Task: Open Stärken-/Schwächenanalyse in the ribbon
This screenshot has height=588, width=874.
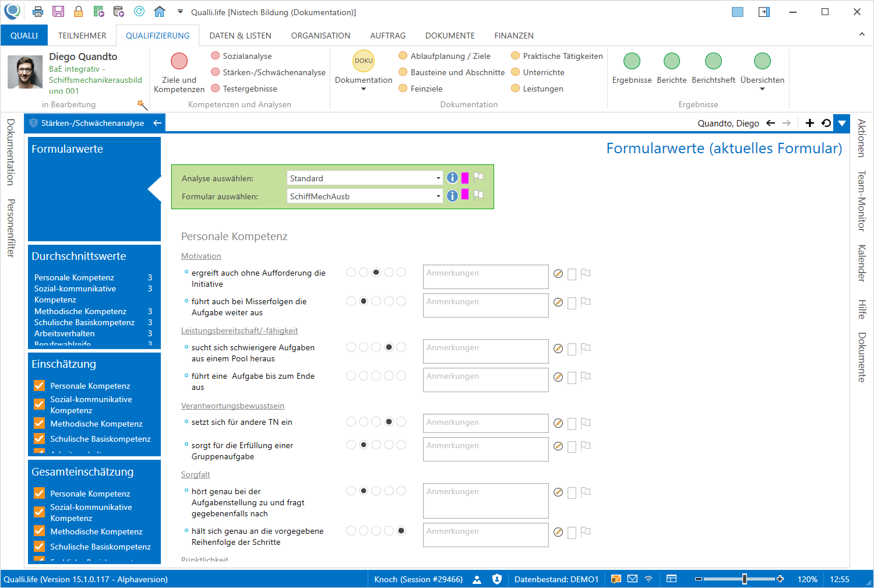Action: pyautogui.click(x=268, y=72)
